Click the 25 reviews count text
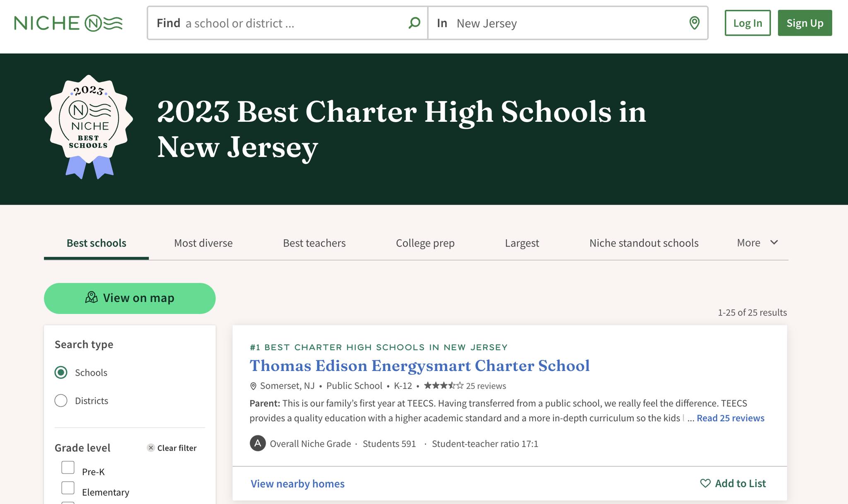This screenshot has height=504, width=848. 486,386
